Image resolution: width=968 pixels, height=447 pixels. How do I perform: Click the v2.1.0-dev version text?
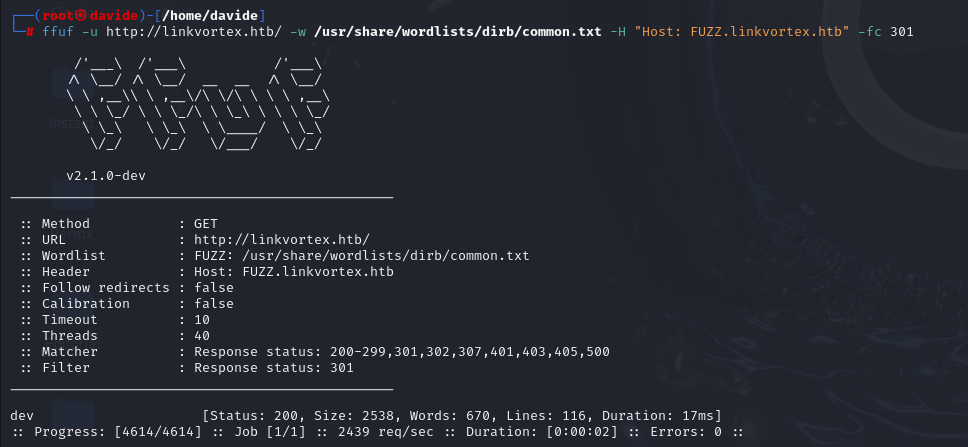(x=106, y=176)
